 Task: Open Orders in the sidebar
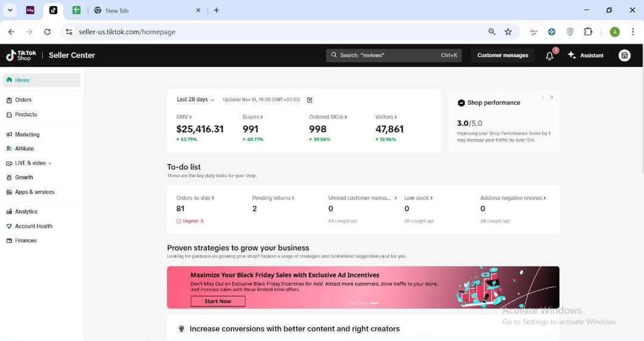tap(23, 100)
